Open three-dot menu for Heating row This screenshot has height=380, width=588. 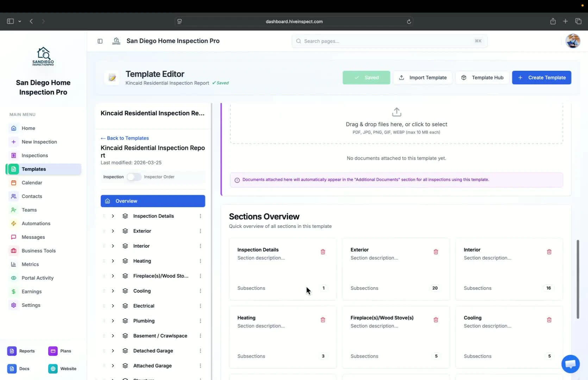(x=200, y=261)
